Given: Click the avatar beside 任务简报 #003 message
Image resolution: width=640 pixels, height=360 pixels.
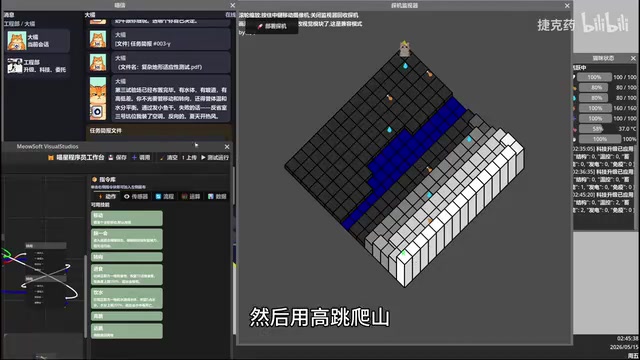Looking at the screenshot, I should point(98,40).
